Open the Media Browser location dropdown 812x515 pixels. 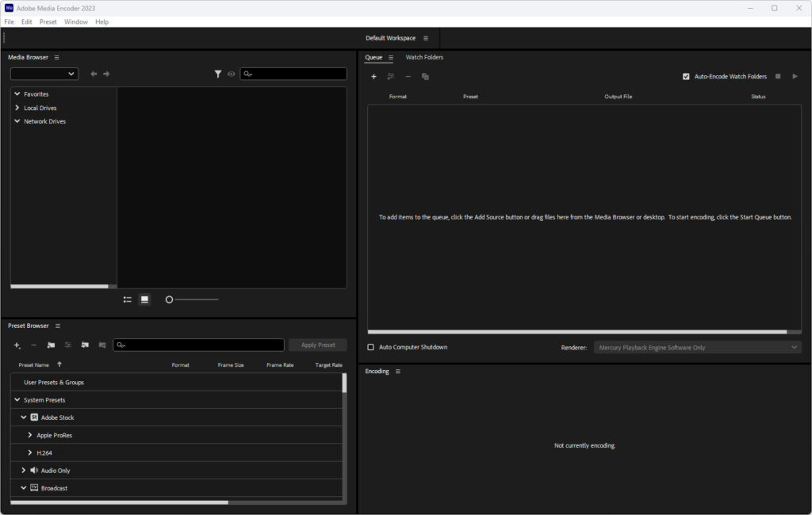point(44,74)
